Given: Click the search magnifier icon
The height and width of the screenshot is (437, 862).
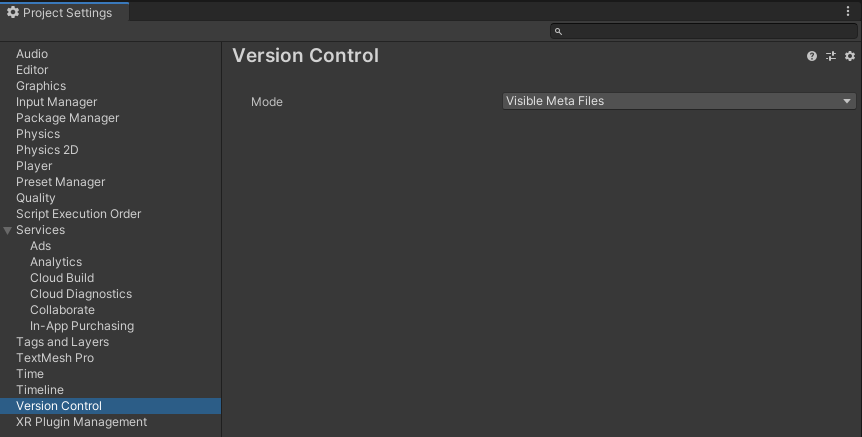Looking at the screenshot, I should (558, 32).
